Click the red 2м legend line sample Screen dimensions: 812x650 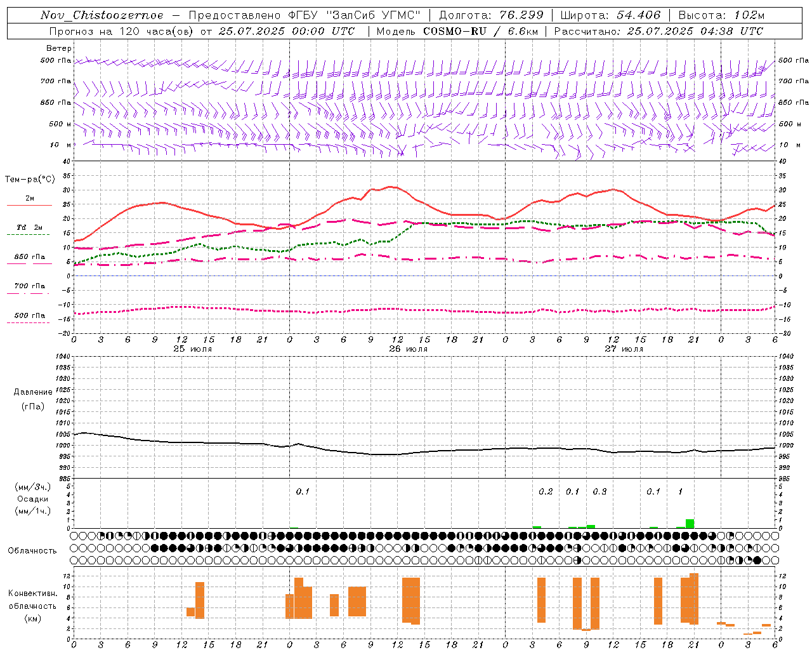pos(29,205)
